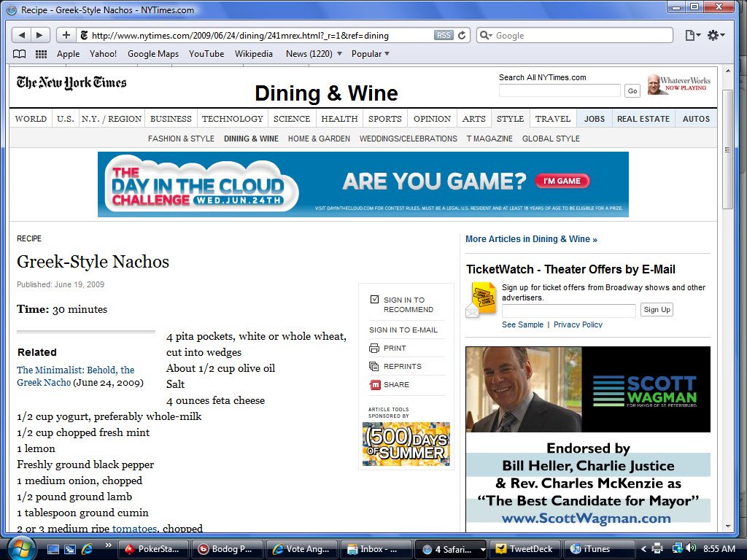Focus the TicketWatch email field
The image size is (747, 560).
(568, 311)
